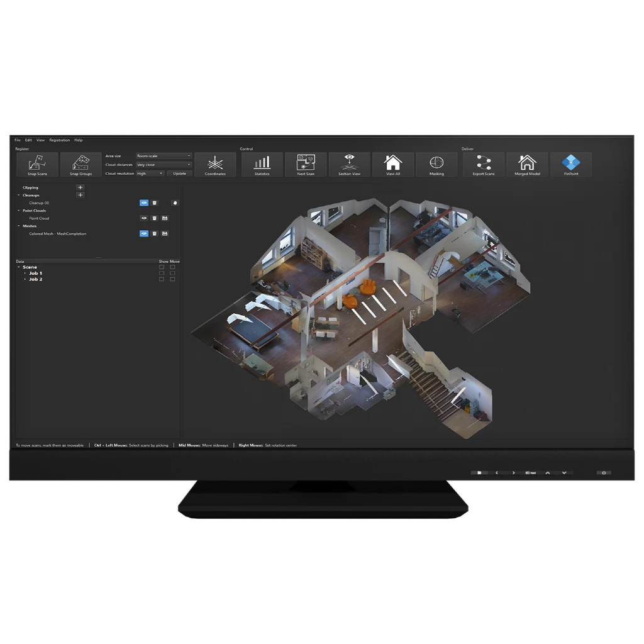Open the Export Scans option
644x644 pixels.
tap(484, 165)
